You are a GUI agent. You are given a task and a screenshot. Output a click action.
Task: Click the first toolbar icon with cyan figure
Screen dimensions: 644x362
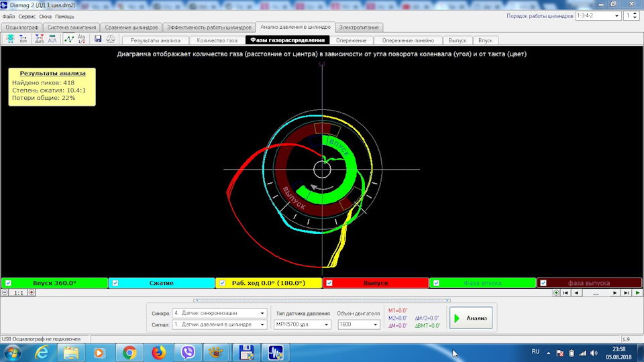point(10,39)
